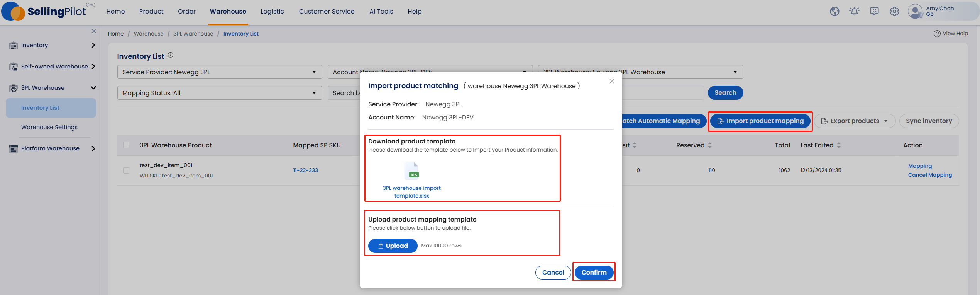
Task: Go to Home in the breadcrumb
Action: click(116, 34)
